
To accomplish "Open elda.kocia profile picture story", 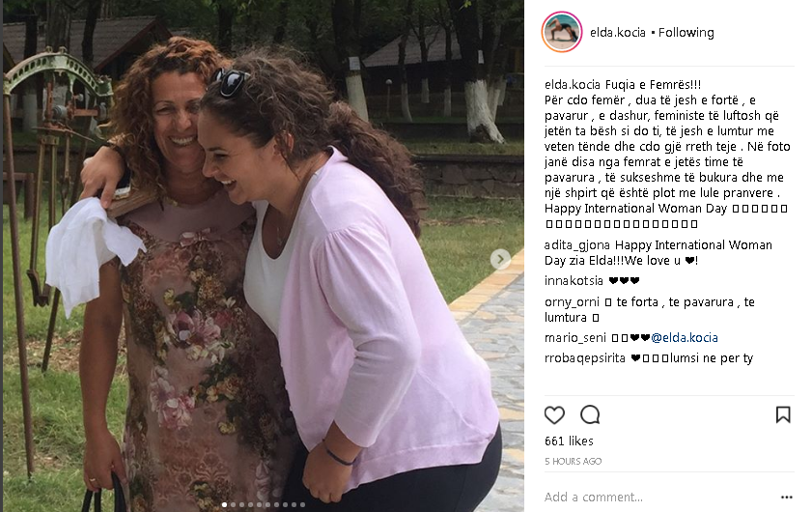I will point(562,32).
